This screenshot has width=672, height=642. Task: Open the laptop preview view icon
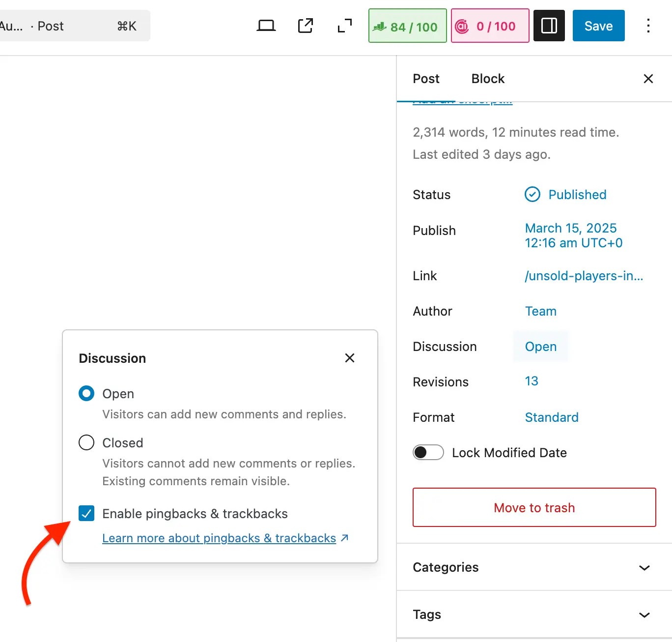pos(266,26)
